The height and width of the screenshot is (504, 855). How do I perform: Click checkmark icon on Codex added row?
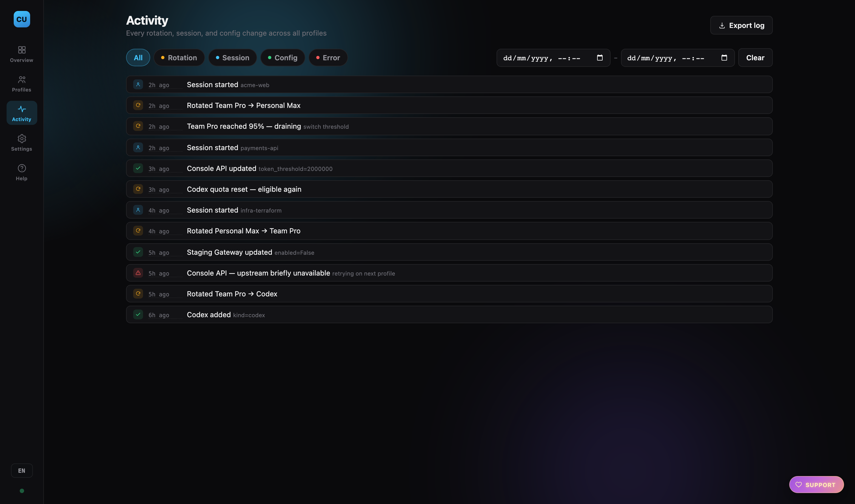click(x=138, y=314)
